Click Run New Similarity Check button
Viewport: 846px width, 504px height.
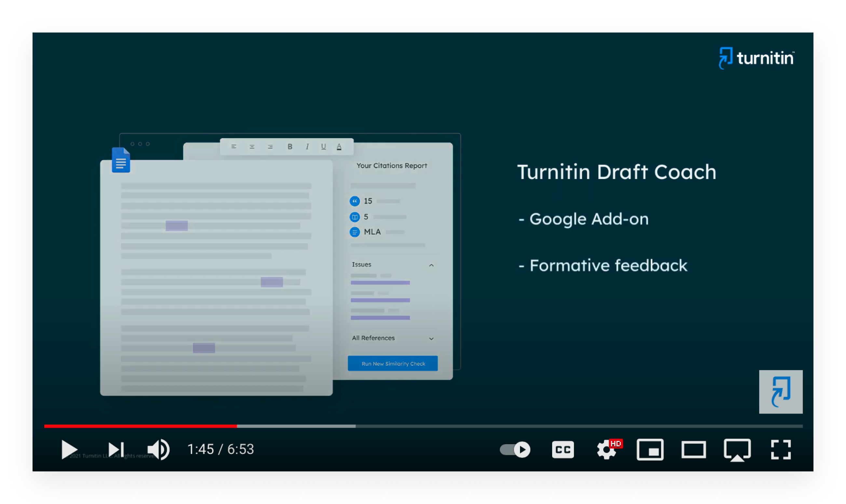(x=392, y=364)
